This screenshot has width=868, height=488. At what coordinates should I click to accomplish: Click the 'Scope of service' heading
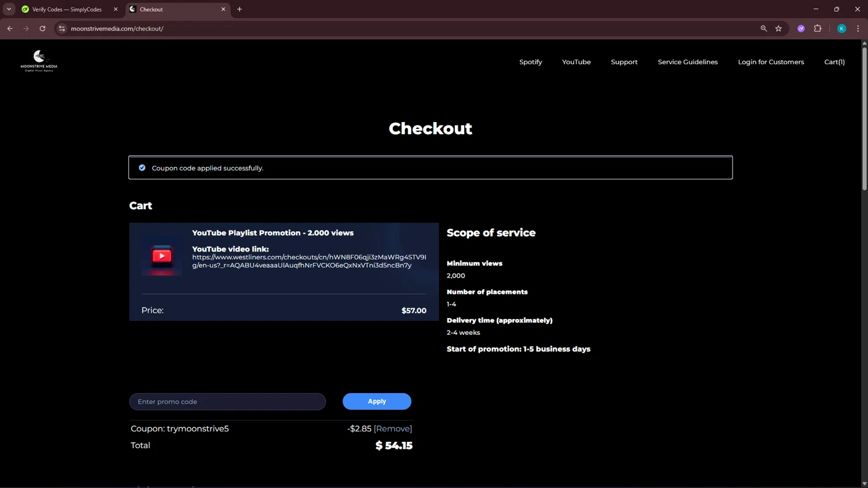pyautogui.click(x=491, y=232)
